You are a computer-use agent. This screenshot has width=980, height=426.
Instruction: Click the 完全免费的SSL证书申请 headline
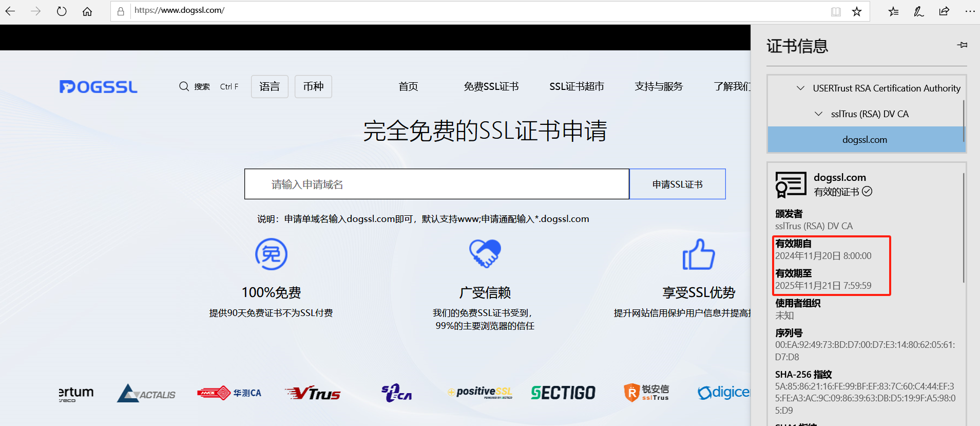click(x=485, y=131)
